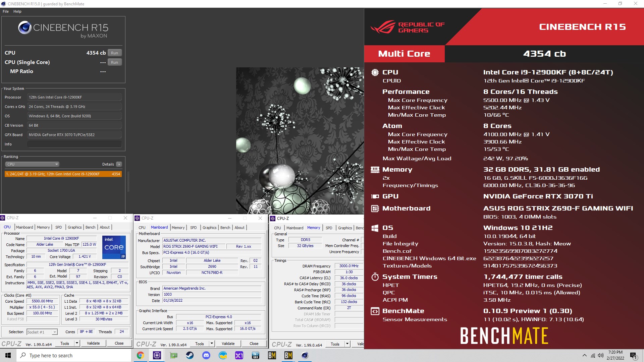644x362 pixels.
Task: Click Tools button in second CPU-Z
Action: click(x=200, y=344)
